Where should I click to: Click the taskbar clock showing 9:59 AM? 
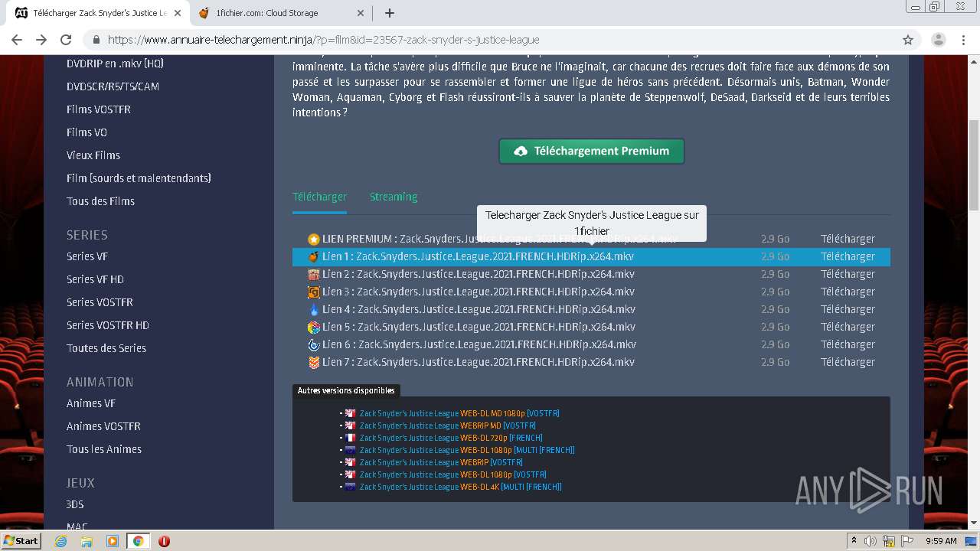point(941,541)
